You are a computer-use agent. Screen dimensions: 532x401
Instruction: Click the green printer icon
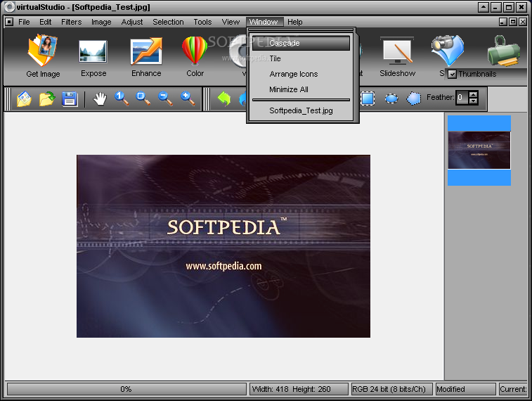pyautogui.click(x=503, y=51)
